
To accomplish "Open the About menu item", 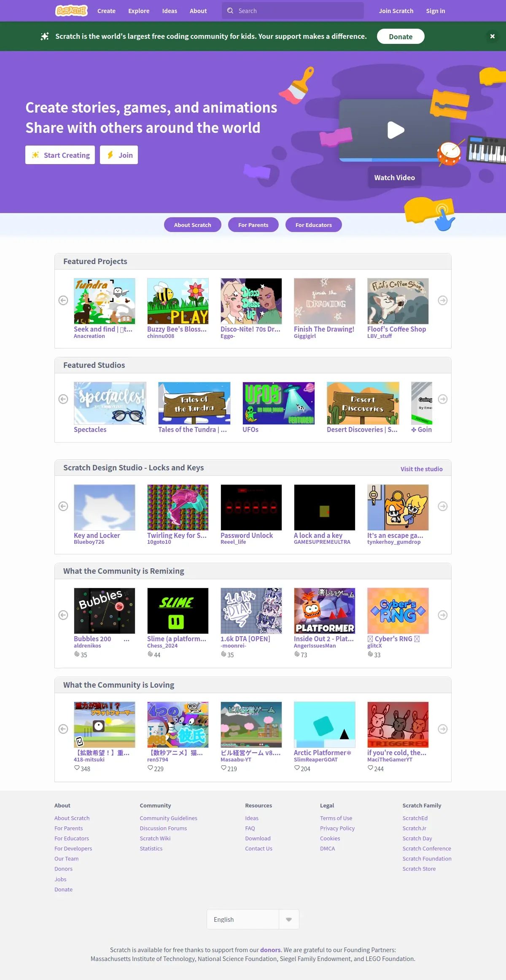I will pyautogui.click(x=198, y=11).
